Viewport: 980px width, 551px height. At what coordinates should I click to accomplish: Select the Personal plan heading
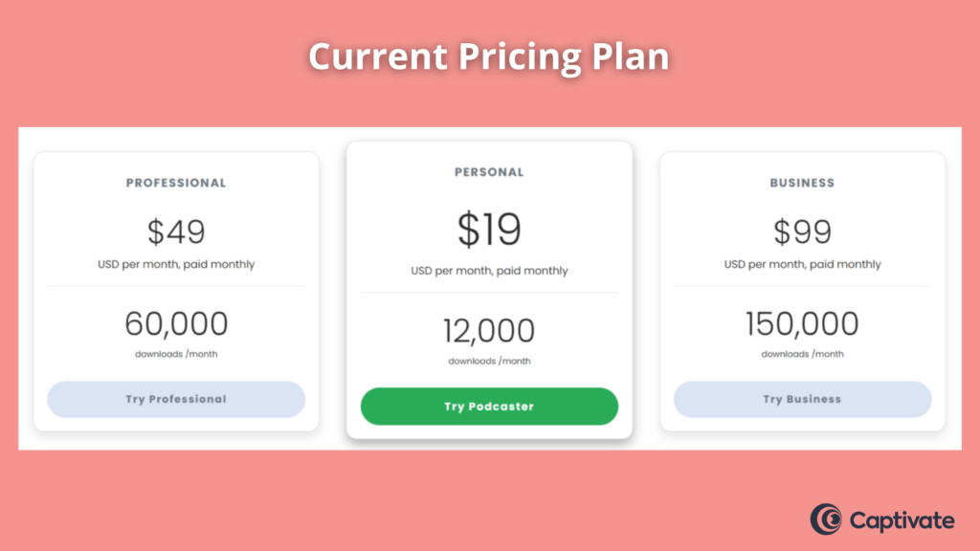click(x=489, y=172)
